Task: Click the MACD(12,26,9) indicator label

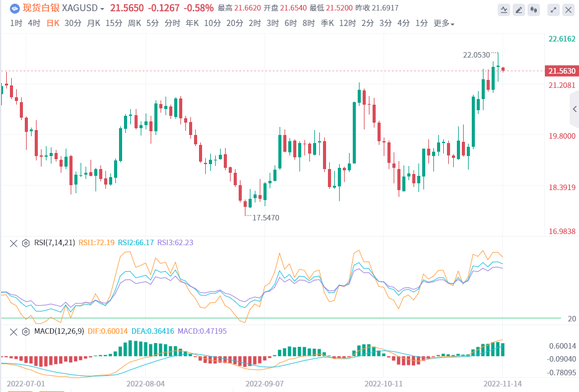Action: (59, 331)
